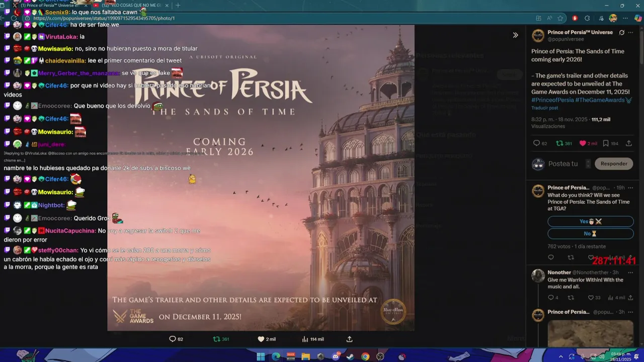Click the Responder button
The height and width of the screenshot is (362, 644).
[x=614, y=163]
